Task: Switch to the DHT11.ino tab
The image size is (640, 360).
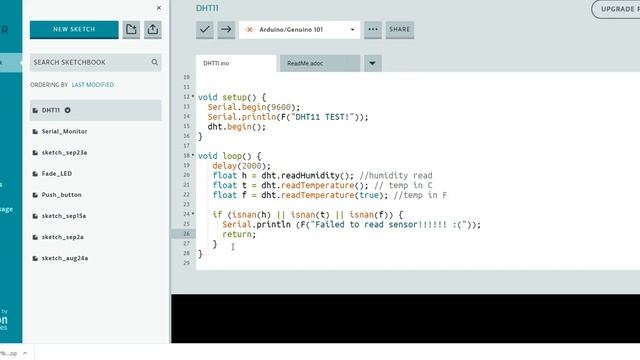Action: (x=236, y=63)
